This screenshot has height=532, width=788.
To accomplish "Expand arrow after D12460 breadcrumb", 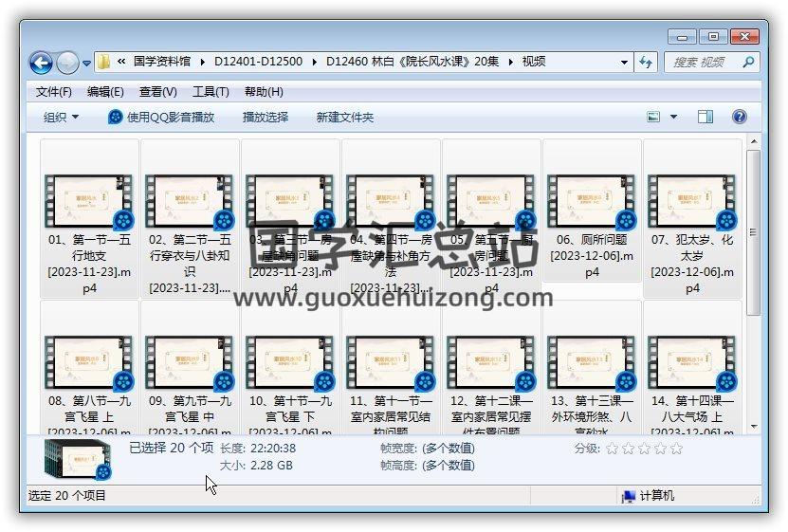I will click(x=510, y=62).
